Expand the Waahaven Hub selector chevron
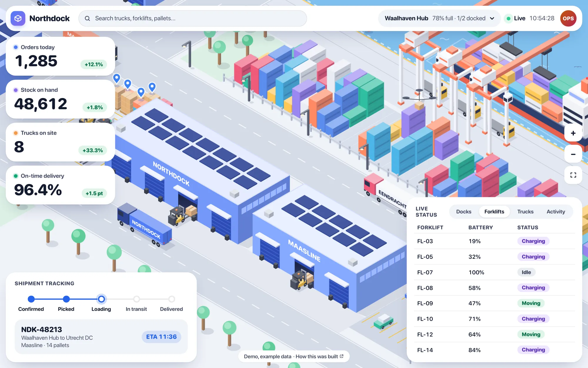 492,19
